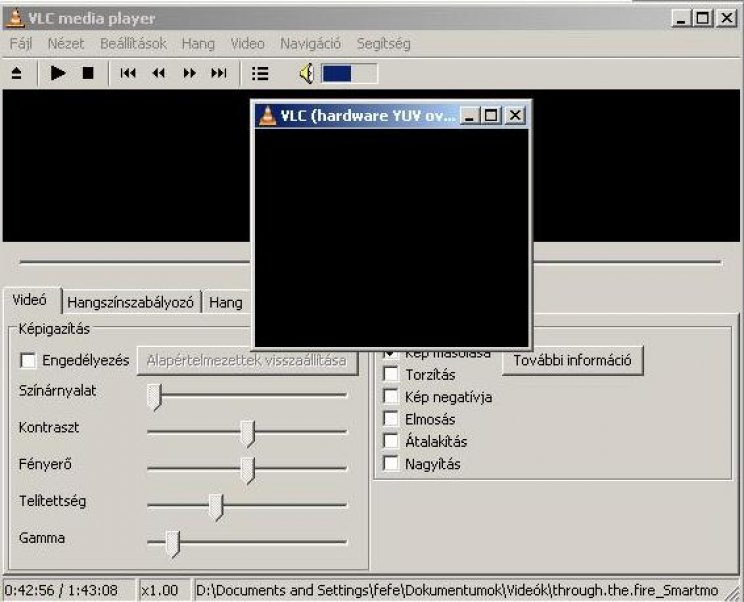
Task: Minimize the VLC media player main window
Action: (681, 18)
